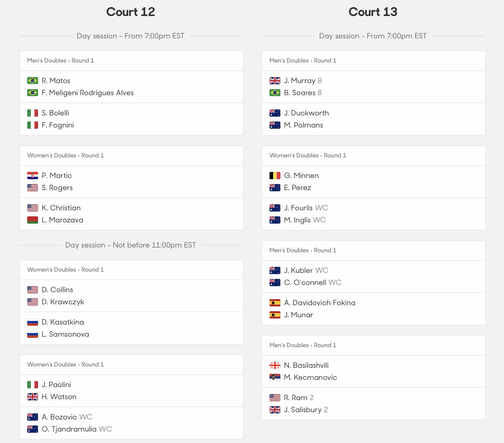This screenshot has width=504, height=443.
Task: Click the Croatian flag beside P. Martic
Action: [33, 176]
